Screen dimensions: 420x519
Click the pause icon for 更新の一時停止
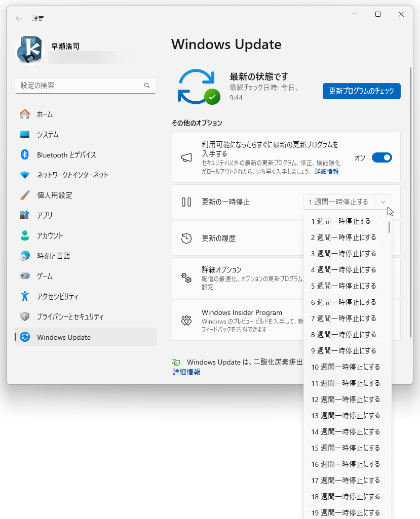(186, 202)
